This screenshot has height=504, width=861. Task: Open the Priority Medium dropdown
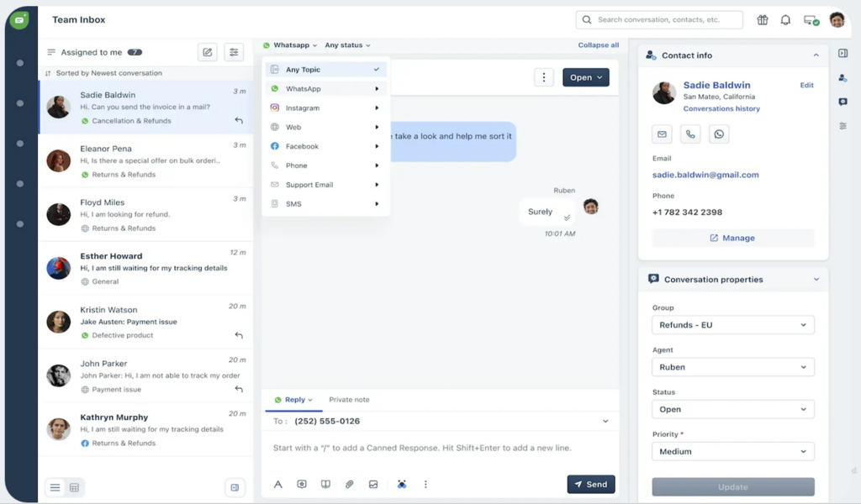(732, 451)
